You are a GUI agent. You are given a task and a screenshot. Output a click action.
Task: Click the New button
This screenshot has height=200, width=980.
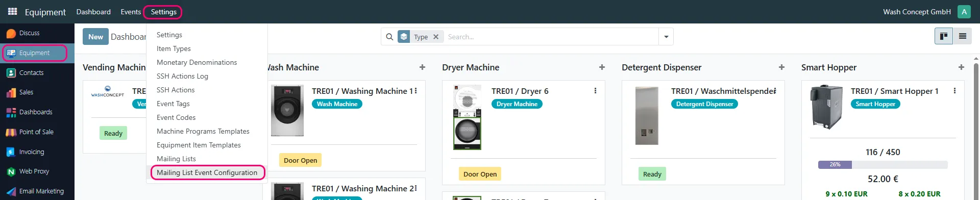pyautogui.click(x=95, y=37)
